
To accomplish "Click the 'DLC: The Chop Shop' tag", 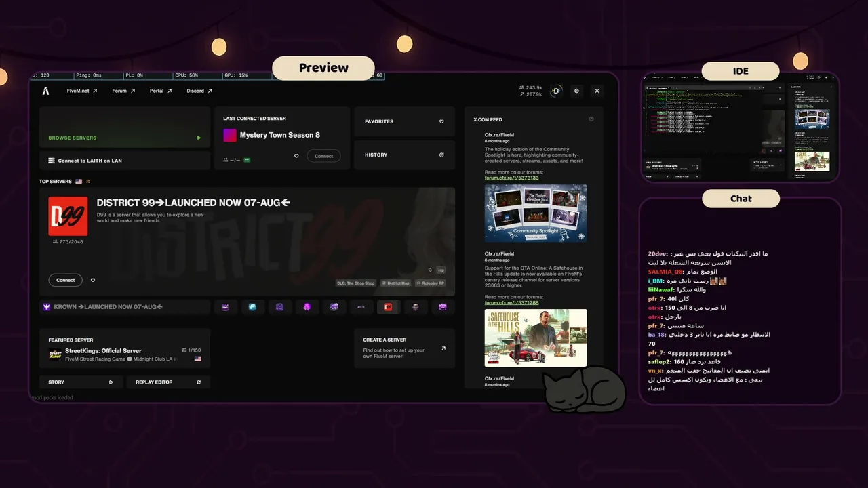I will (x=356, y=283).
